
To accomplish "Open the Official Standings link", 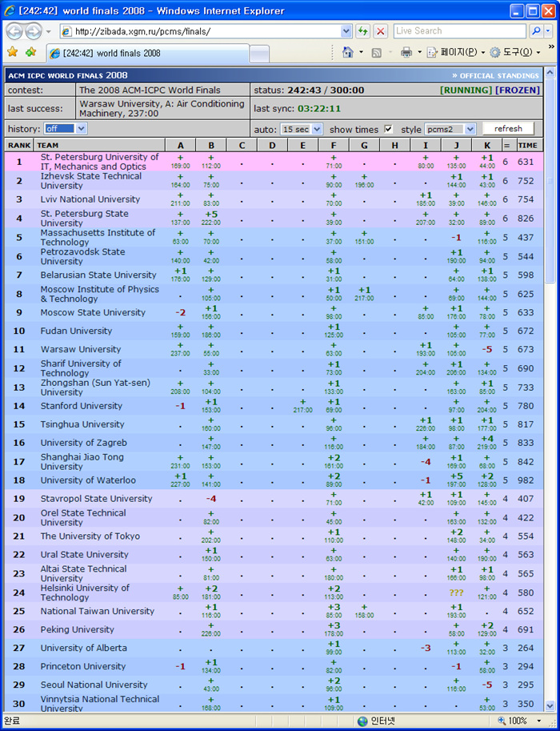I will point(495,75).
